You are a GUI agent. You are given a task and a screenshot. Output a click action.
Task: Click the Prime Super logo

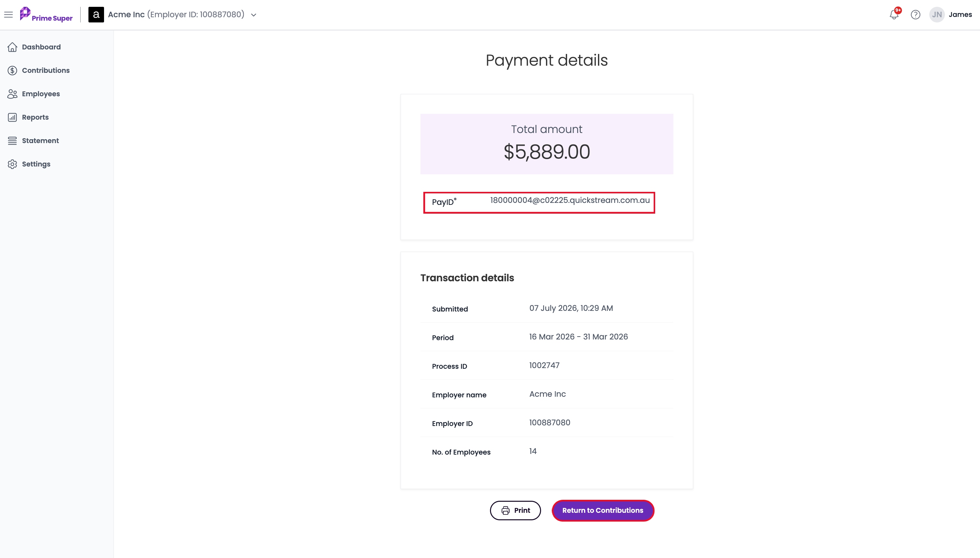click(46, 15)
